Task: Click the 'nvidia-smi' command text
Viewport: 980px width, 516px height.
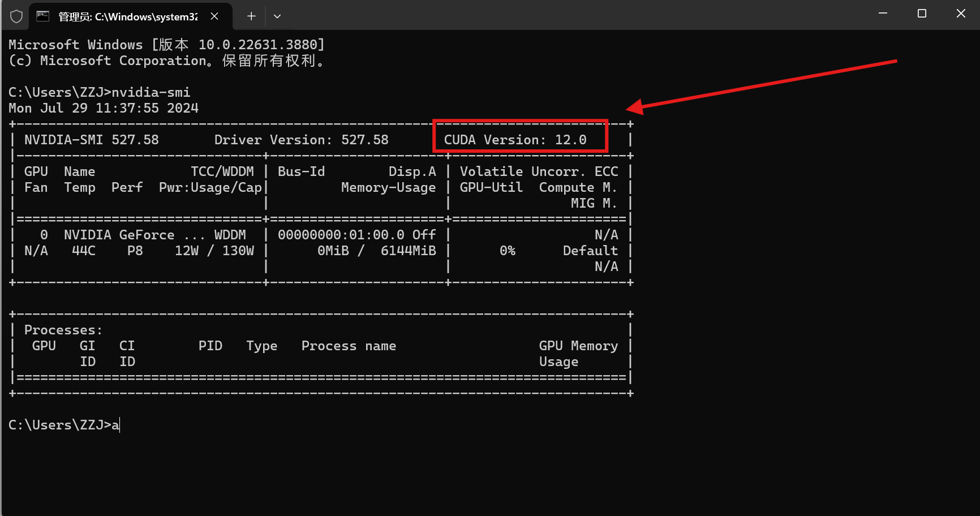Action: pyautogui.click(x=151, y=92)
